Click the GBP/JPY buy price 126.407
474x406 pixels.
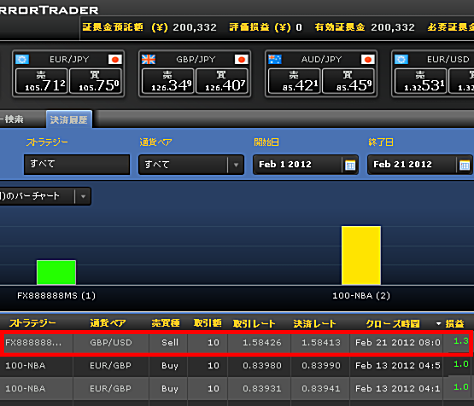222,81
